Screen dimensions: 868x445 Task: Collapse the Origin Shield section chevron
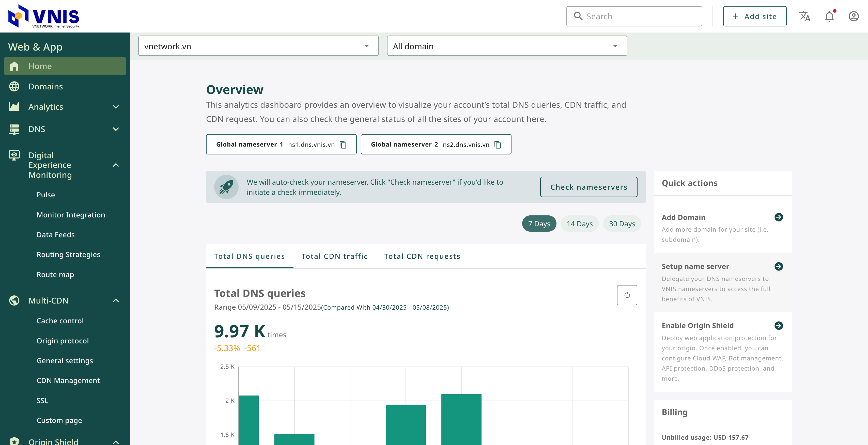pyautogui.click(x=116, y=442)
